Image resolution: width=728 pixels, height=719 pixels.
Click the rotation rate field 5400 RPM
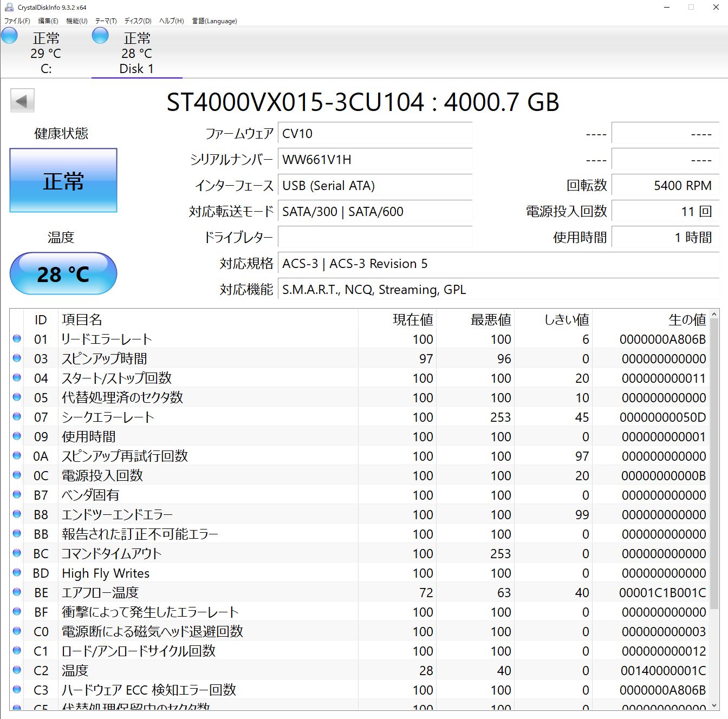[665, 185]
